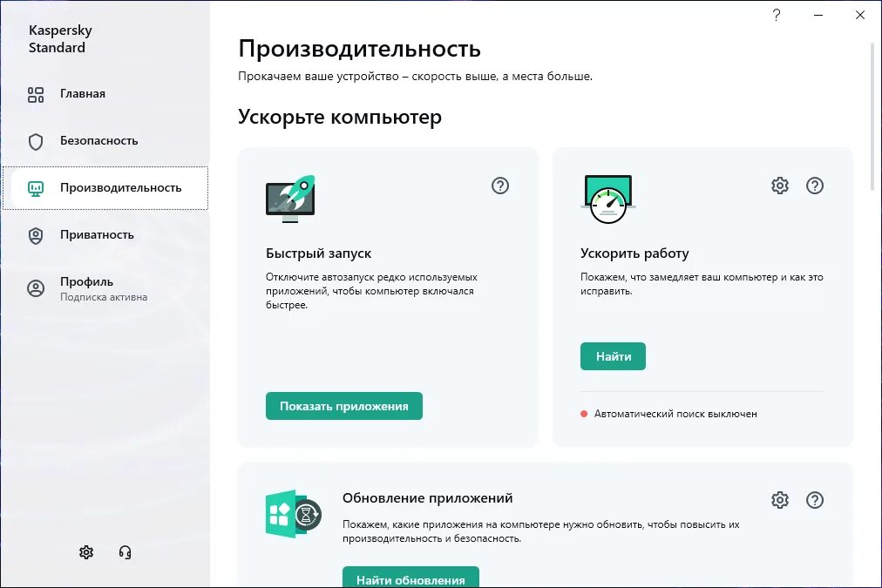The width and height of the screenshot is (882, 588).
Task: Open help for Ускорить работу card
Action: 815,186
